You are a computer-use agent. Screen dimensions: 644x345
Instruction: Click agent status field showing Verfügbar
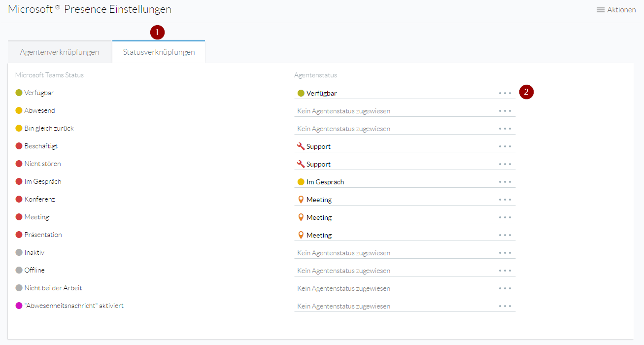tap(405, 93)
